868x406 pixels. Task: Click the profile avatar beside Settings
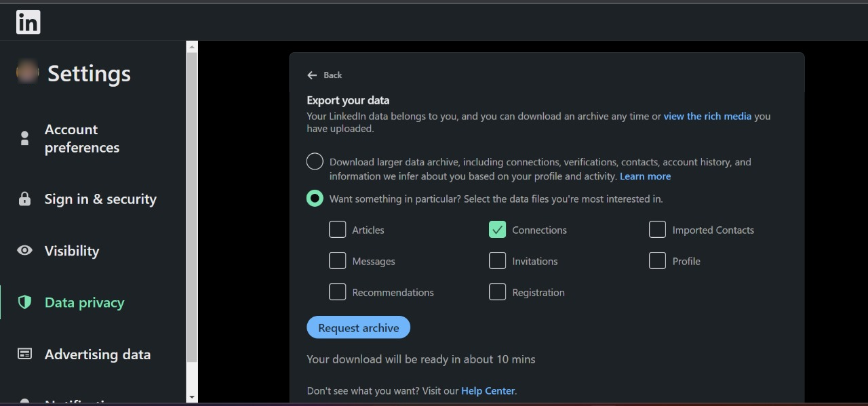[x=28, y=72]
